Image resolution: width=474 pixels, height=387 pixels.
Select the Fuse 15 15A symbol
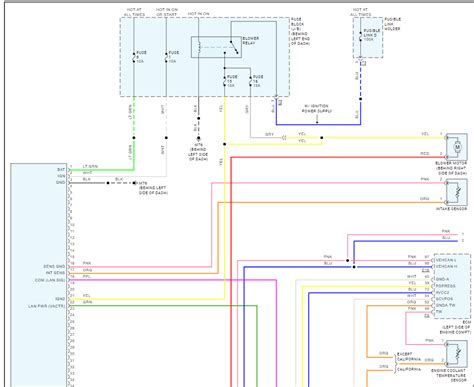(225, 81)
